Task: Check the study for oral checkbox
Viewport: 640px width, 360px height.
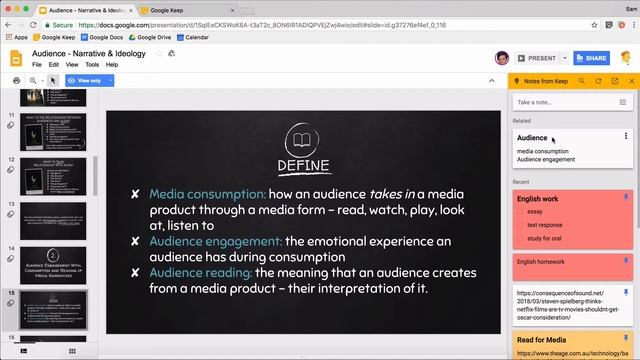Action: (x=520, y=238)
